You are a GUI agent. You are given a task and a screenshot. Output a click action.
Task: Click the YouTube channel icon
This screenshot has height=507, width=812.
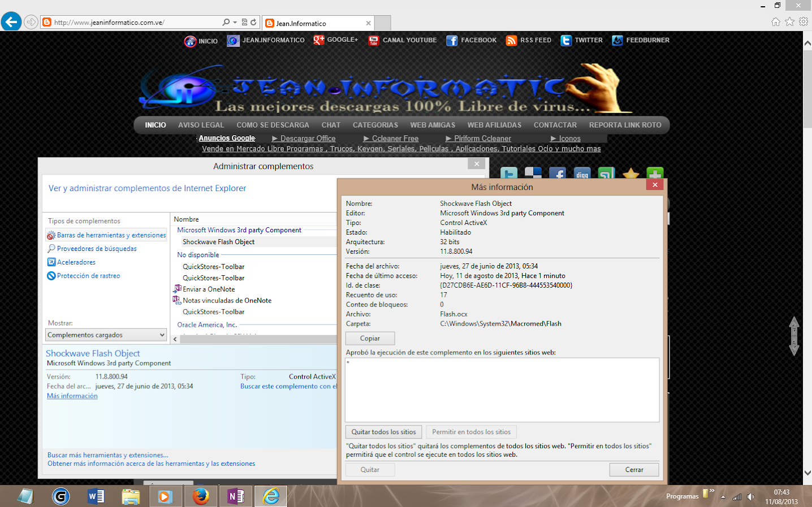373,41
